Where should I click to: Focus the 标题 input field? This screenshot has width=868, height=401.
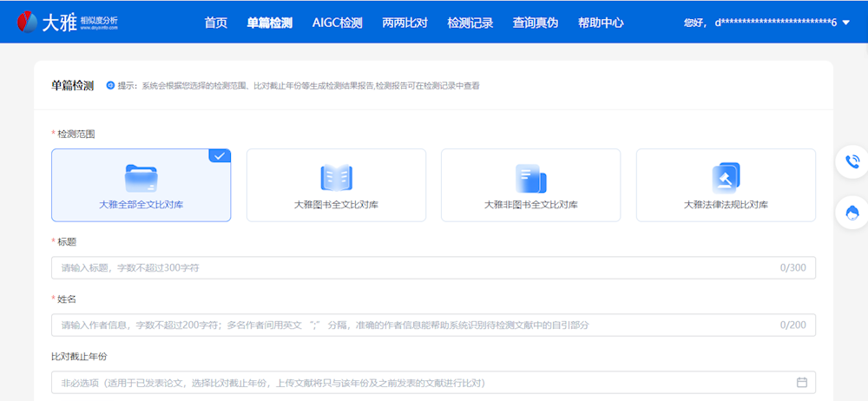(433, 267)
